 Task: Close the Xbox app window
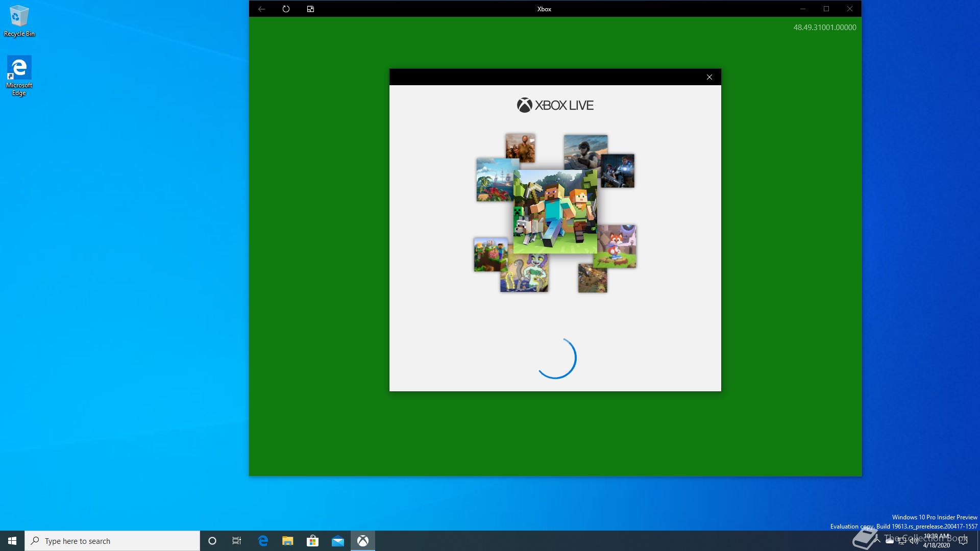pyautogui.click(x=849, y=9)
